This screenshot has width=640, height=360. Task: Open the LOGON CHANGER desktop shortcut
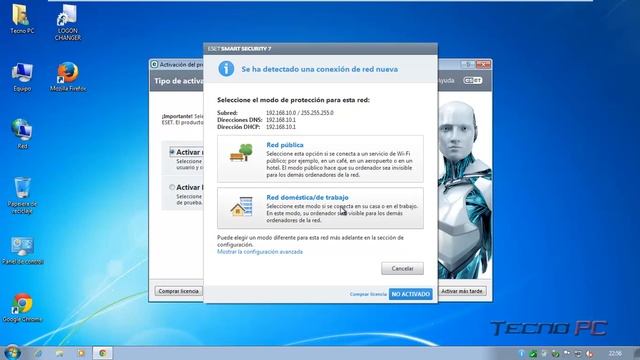67,22
